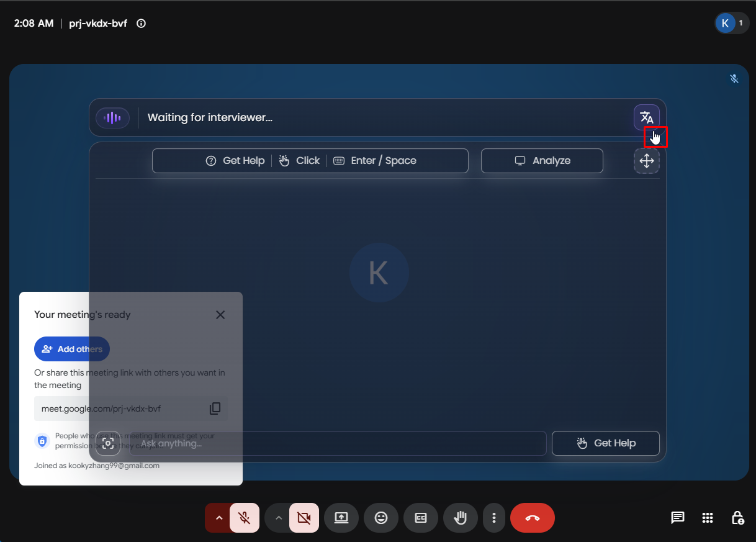The width and height of the screenshot is (756, 542).
Task: Open the host controls lock icon
Action: click(737, 518)
